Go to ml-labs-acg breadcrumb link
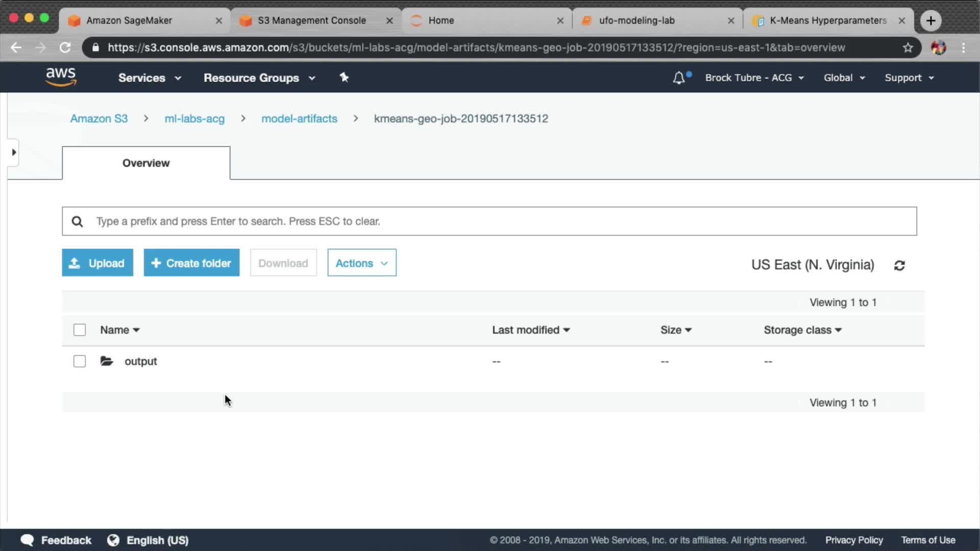 (x=194, y=119)
